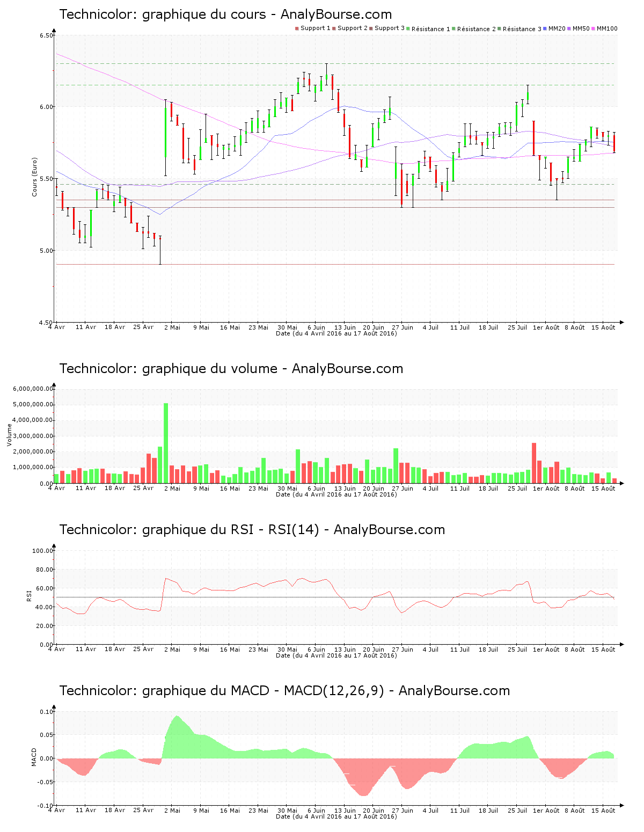
Task: Select the Support 2 legend entry
Action: click(350, 28)
